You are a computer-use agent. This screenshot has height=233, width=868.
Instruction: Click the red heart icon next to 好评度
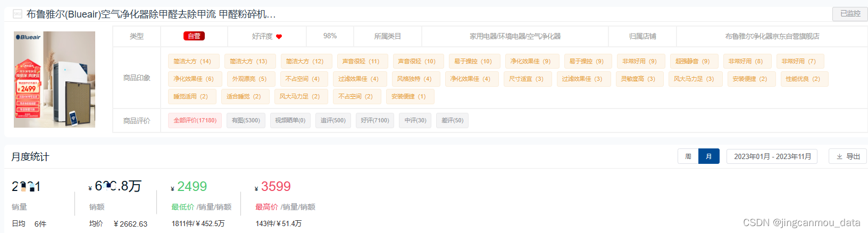pyautogui.click(x=279, y=37)
